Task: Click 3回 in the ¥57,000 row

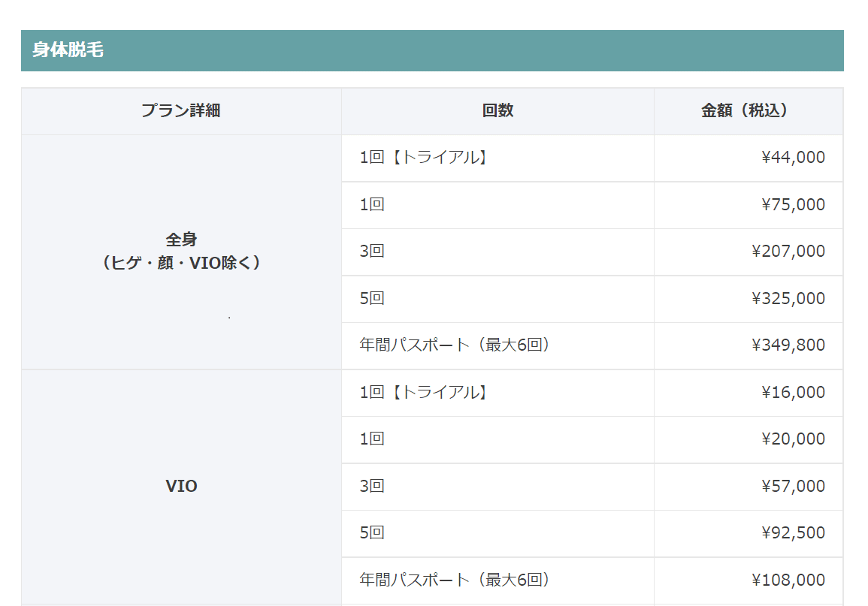Action: [372, 486]
